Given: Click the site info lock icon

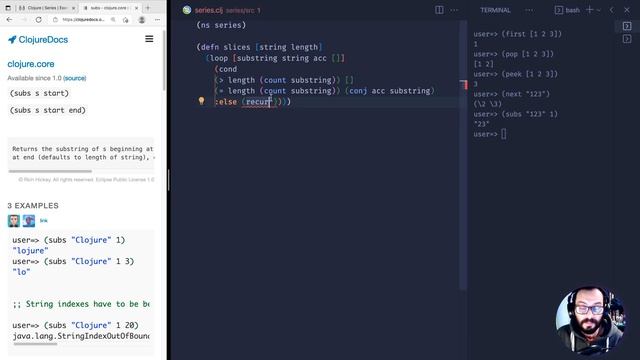Looking at the screenshot, I should [x=56, y=20].
